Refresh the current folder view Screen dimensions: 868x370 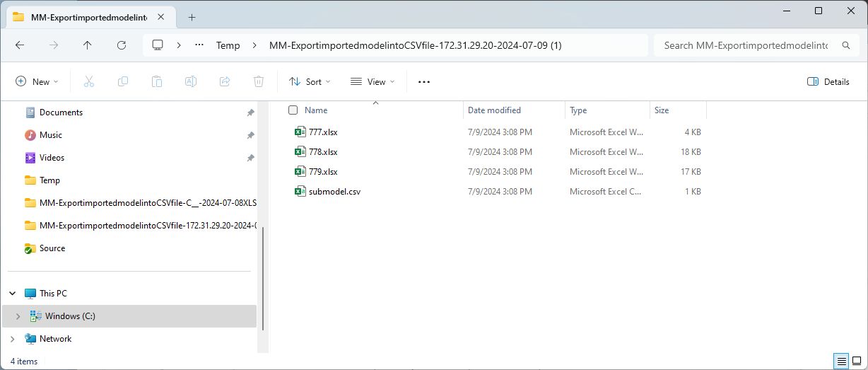[122, 45]
